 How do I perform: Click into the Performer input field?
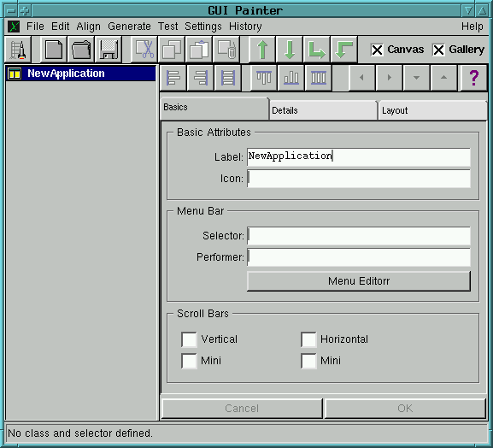pos(359,257)
